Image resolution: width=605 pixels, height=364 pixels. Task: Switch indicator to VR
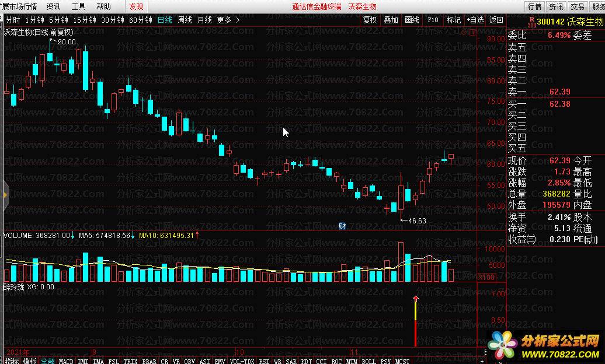176,361
